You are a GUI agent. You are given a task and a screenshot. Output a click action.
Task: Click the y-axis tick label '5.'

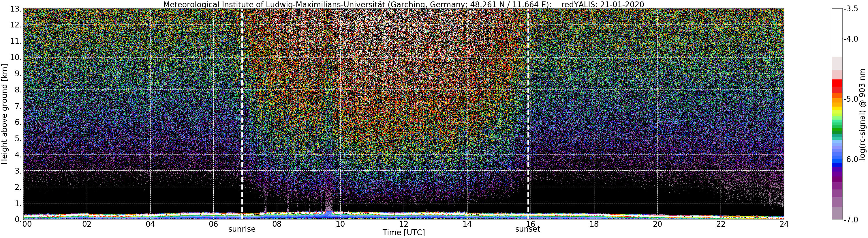[18, 138]
